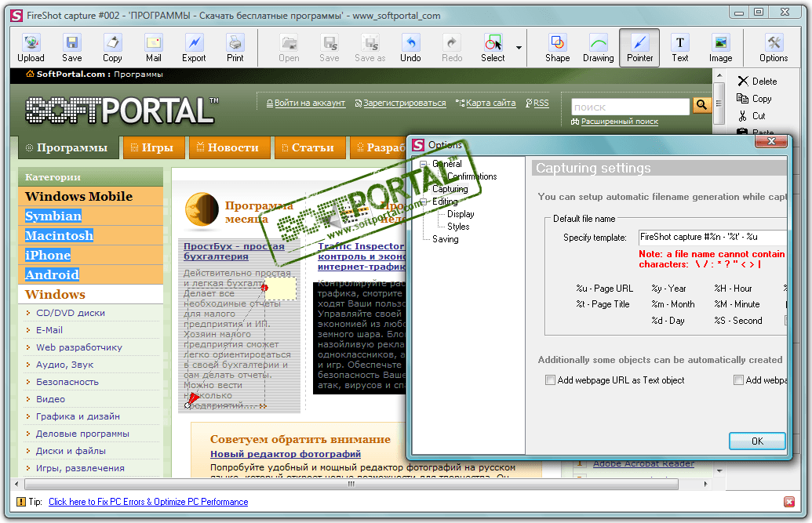Click the scroll right arrow
The width and height of the screenshot is (812, 523).
point(705,484)
